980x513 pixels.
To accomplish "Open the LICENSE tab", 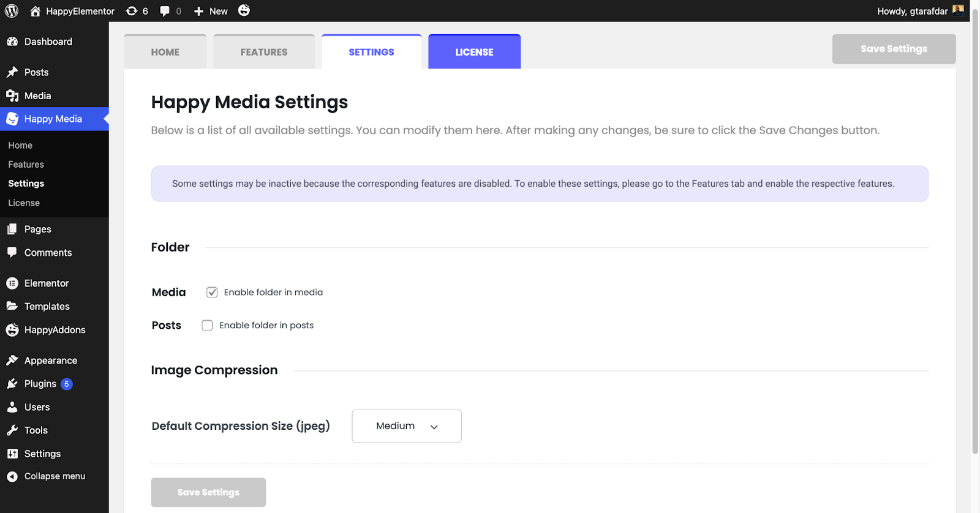I will pos(474,52).
